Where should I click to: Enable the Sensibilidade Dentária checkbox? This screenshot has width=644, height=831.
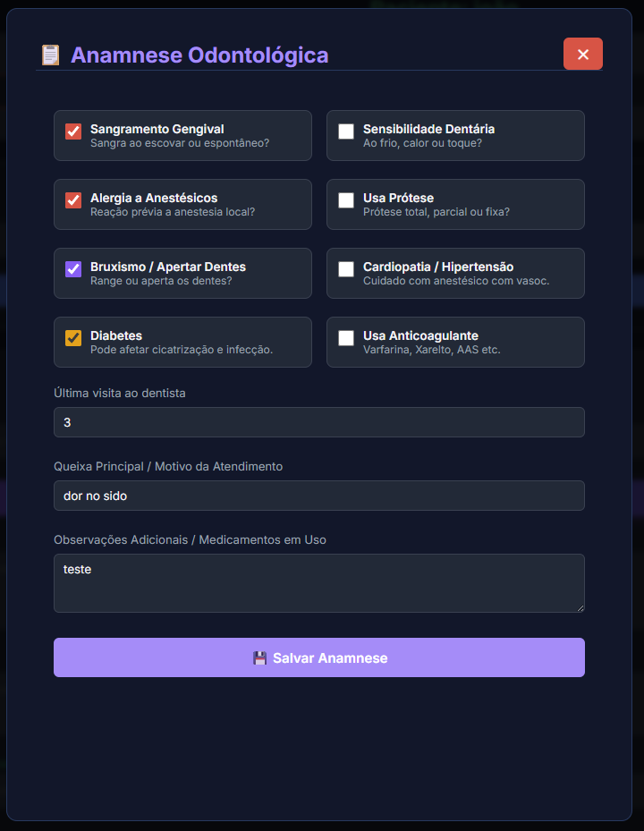point(346,131)
